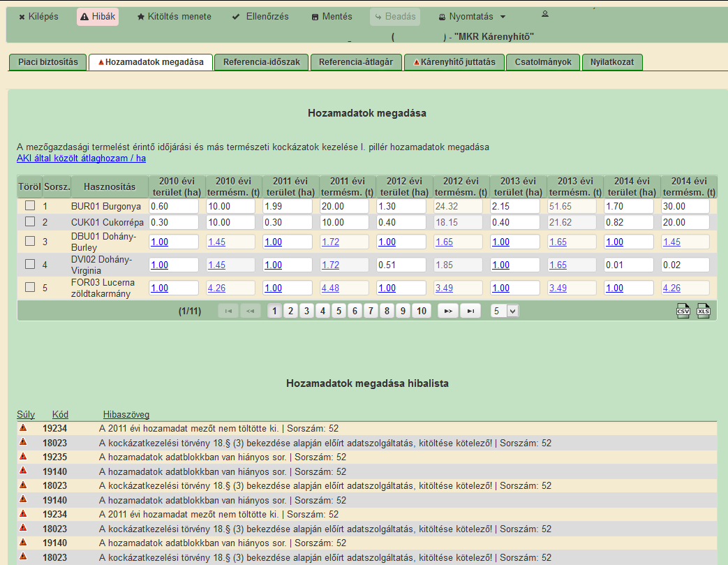The height and width of the screenshot is (565, 728).
Task: Edit Cukorrépa 2014 terület field 0.82
Action: pyautogui.click(x=629, y=223)
